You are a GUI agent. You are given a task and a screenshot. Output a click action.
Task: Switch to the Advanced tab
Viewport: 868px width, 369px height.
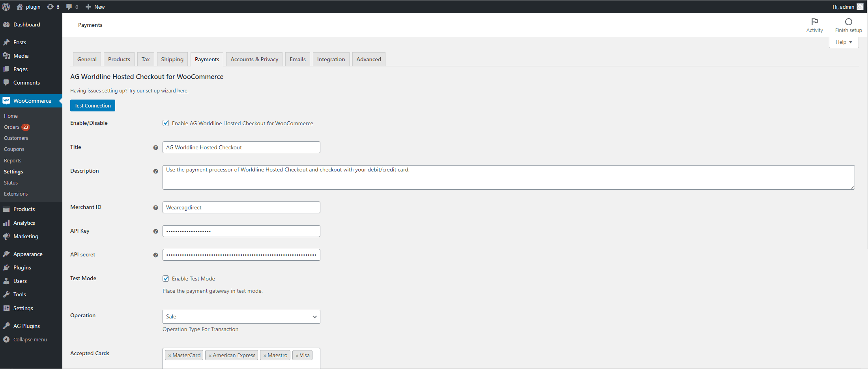point(369,59)
